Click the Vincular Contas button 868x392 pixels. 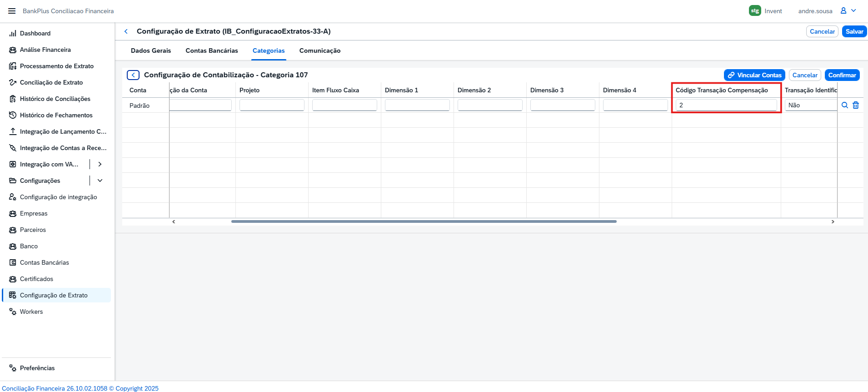coord(754,75)
